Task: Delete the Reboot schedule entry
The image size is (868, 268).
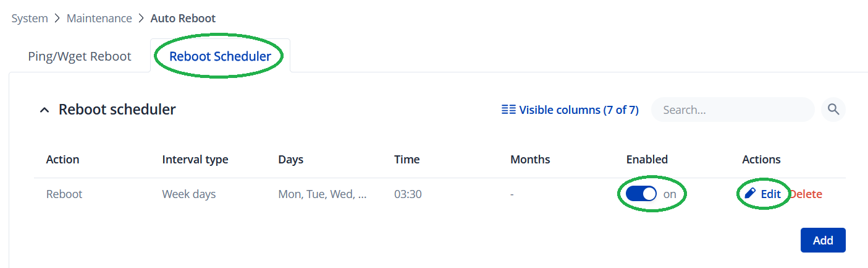Action: click(807, 194)
